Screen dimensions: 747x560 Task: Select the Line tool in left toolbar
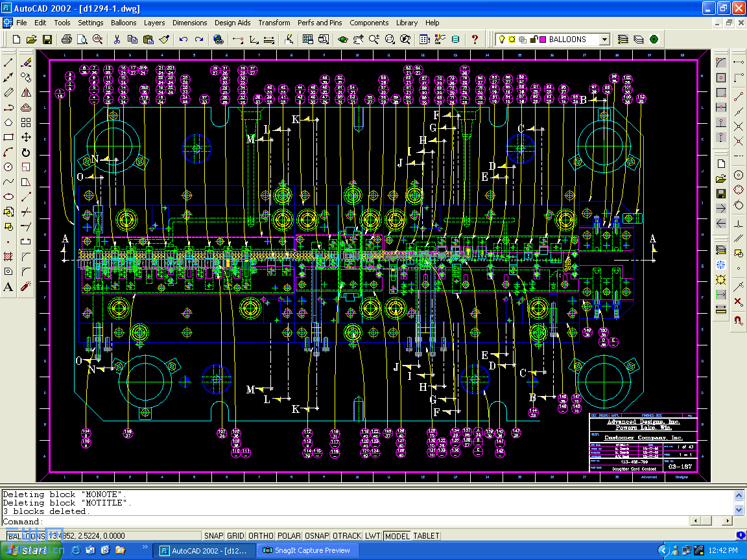click(x=8, y=62)
